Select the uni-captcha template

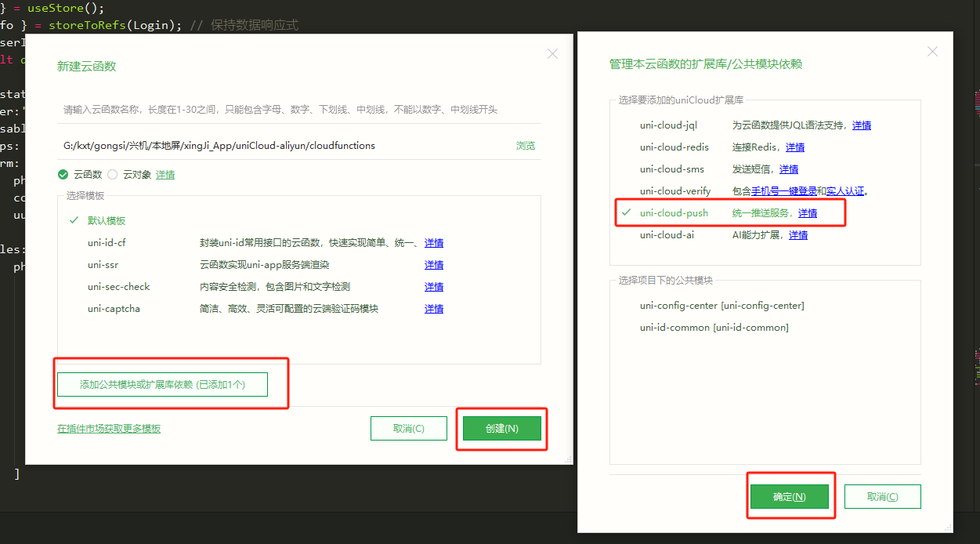114,309
